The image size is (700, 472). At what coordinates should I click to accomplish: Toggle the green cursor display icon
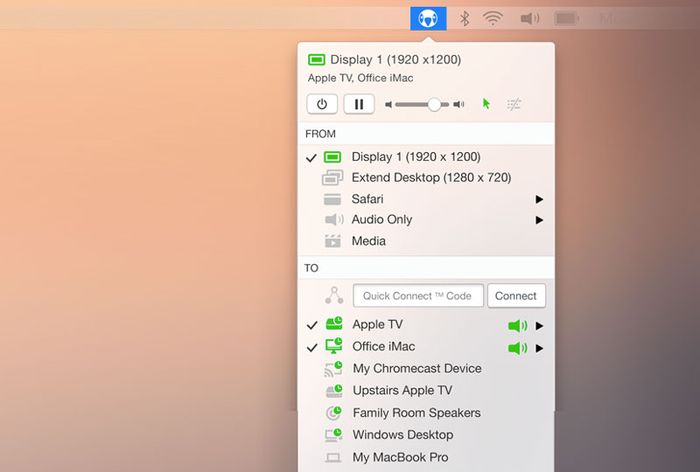point(486,104)
